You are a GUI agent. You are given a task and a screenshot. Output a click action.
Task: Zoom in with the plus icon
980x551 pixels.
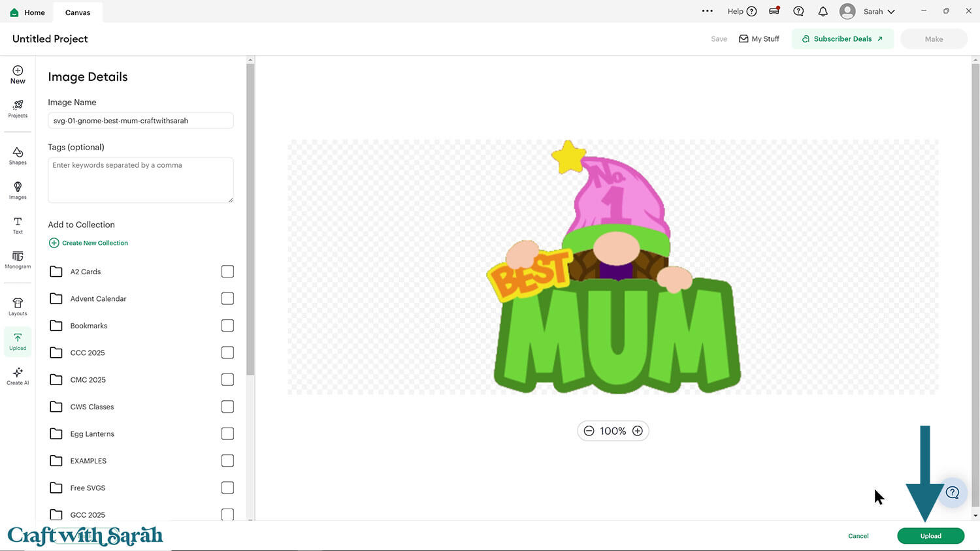pos(638,431)
